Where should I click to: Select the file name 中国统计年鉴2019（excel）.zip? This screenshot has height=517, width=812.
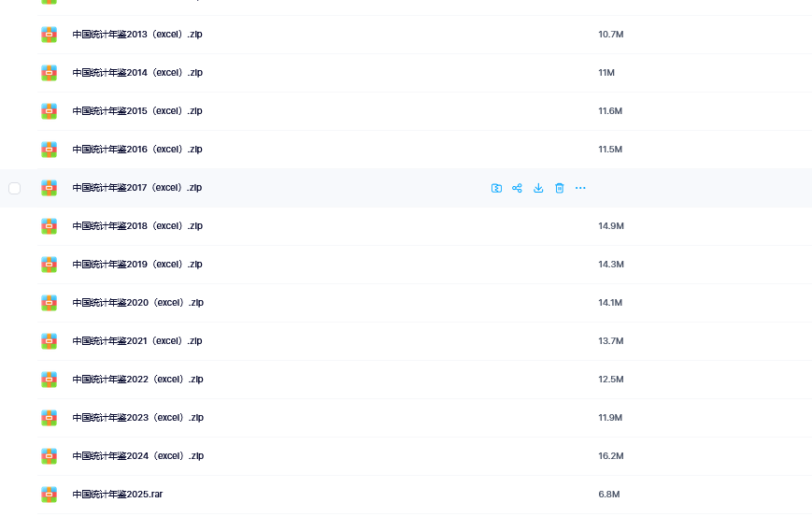pos(137,265)
